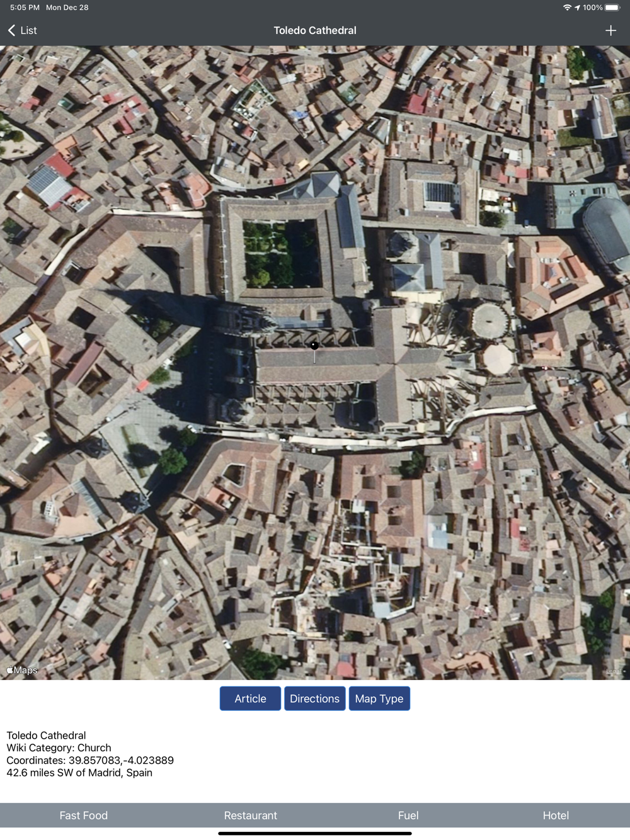
Task: Tap the Wi-Fi icon in status bar
Action: point(567,8)
